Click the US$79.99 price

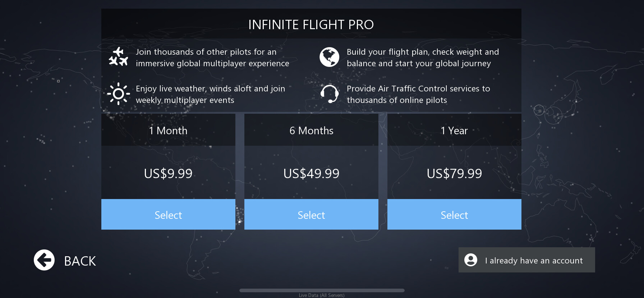pos(454,173)
